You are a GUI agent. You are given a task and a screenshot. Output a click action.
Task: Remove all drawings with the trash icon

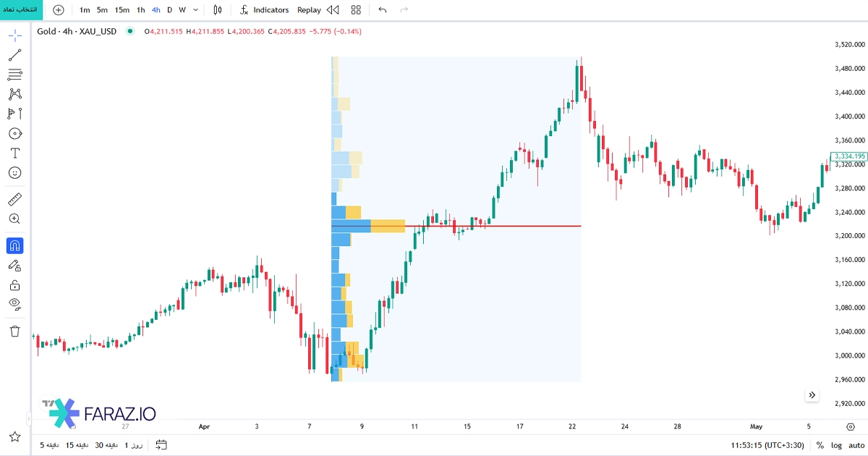point(14,329)
